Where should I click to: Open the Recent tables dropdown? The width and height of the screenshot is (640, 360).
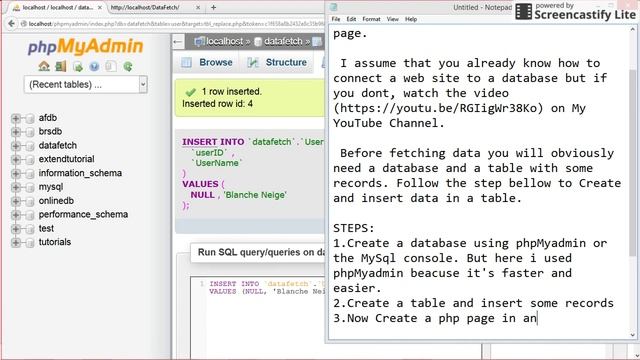point(86,84)
